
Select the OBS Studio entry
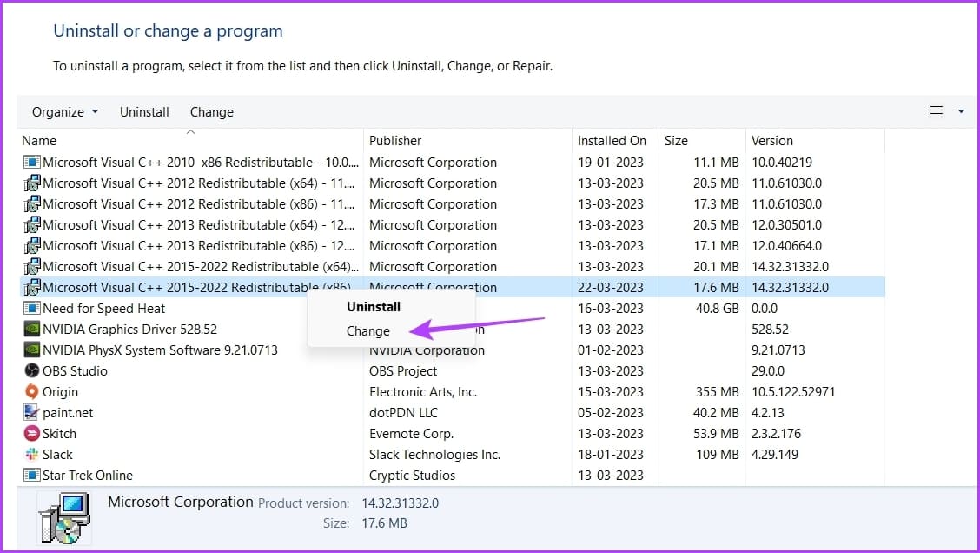(x=75, y=371)
